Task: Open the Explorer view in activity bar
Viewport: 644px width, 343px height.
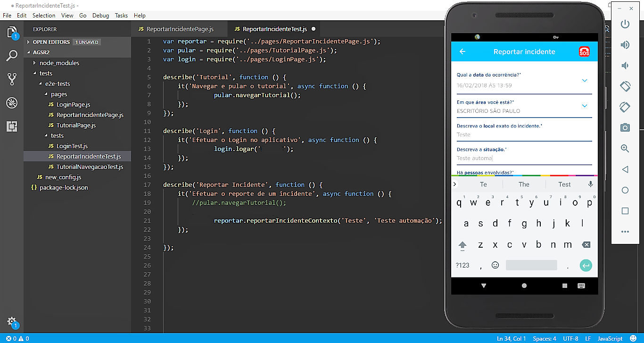Action: (x=12, y=33)
